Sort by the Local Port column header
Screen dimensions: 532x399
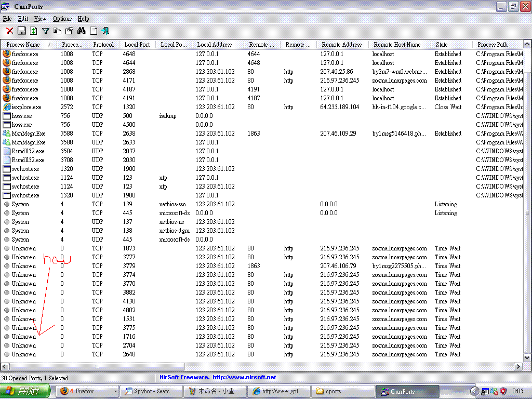[x=137, y=45]
